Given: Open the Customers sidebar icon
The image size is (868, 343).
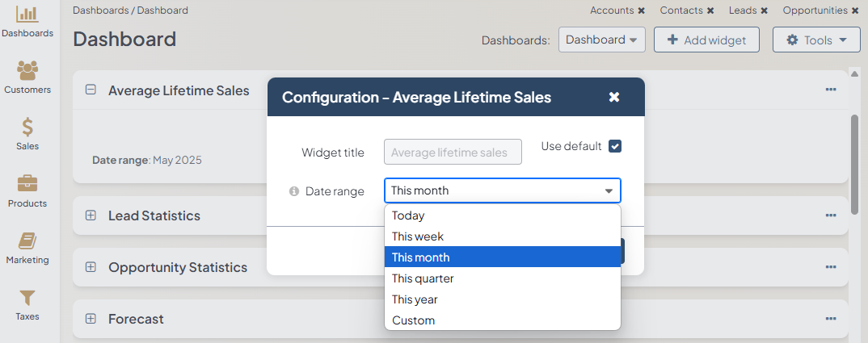Looking at the screenshot, I should (x=27, y=71).
